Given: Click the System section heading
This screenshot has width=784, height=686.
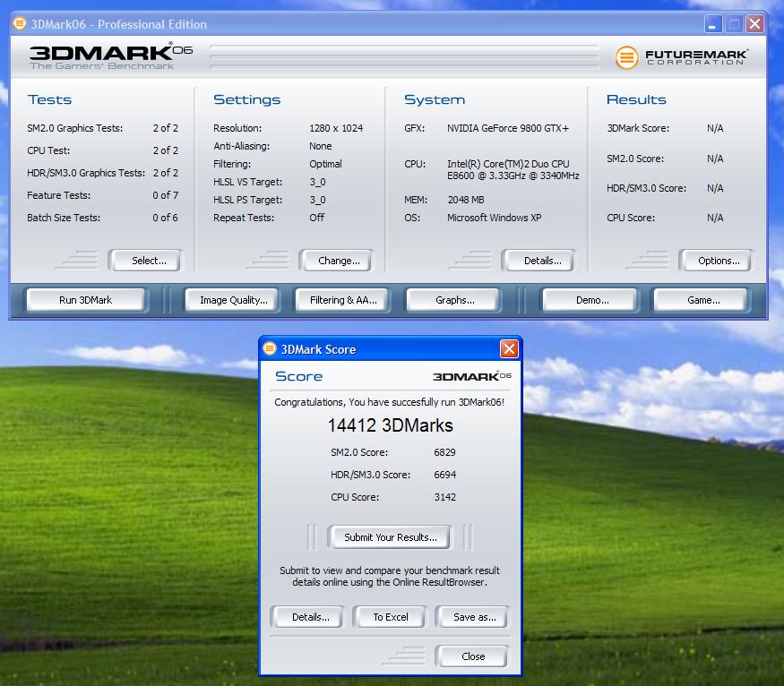Looking at the screenshot, I should tap(435, 99).
